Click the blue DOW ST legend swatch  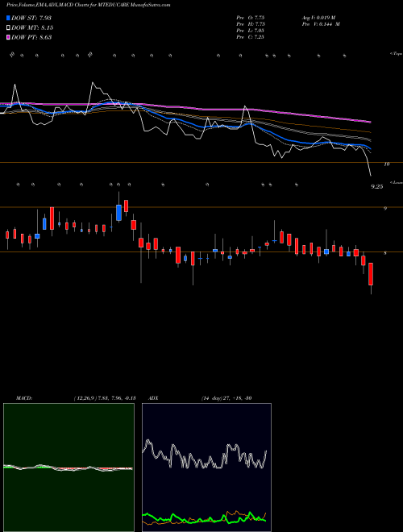8,18
